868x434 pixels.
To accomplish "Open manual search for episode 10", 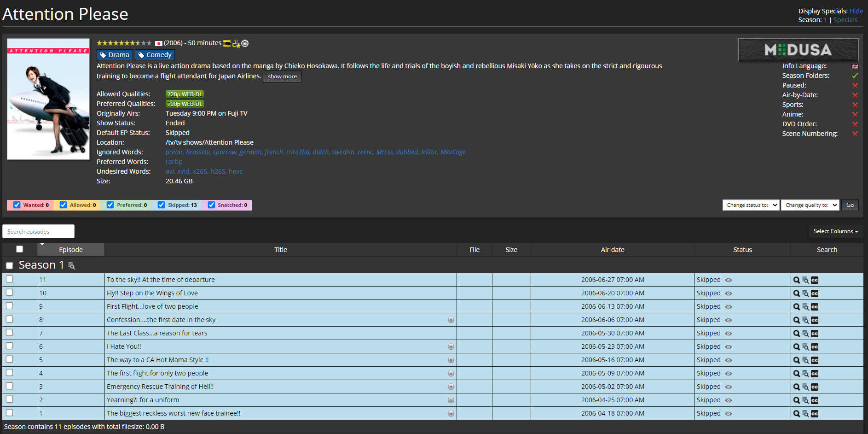I will (x=806, y=293).
